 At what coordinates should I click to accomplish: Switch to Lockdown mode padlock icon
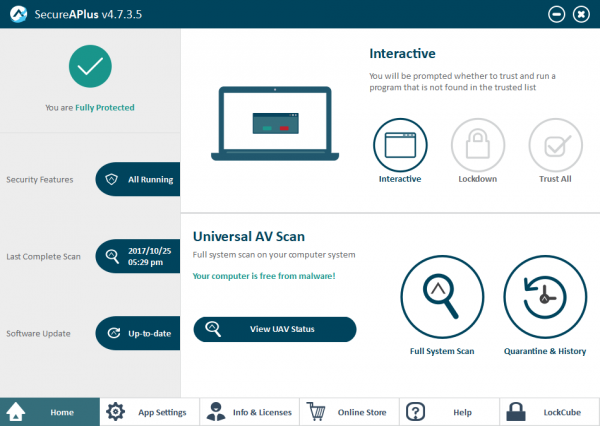(478, 145)
